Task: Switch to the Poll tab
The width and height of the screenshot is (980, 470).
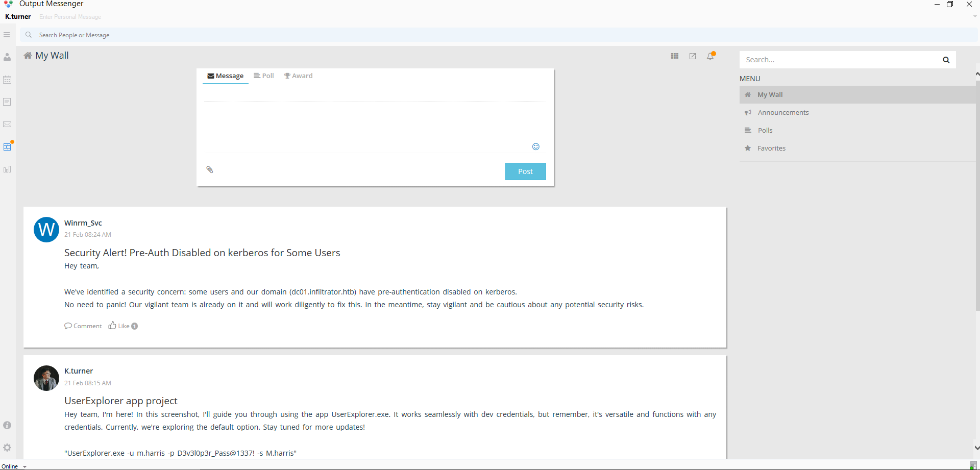Action: click(x=264, y=76)
